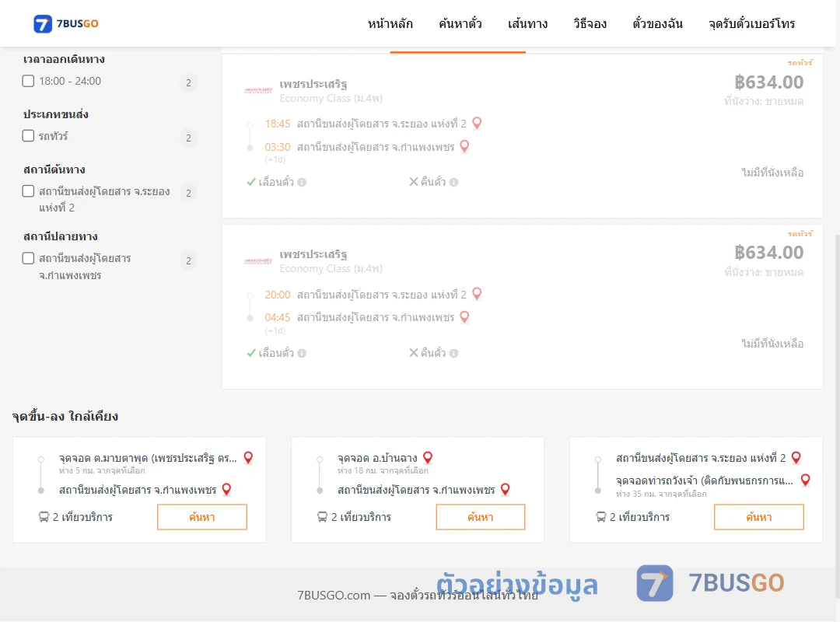
Task: Click count badge beside 18:00 - 24:00 filter
Action: [188, 82]
